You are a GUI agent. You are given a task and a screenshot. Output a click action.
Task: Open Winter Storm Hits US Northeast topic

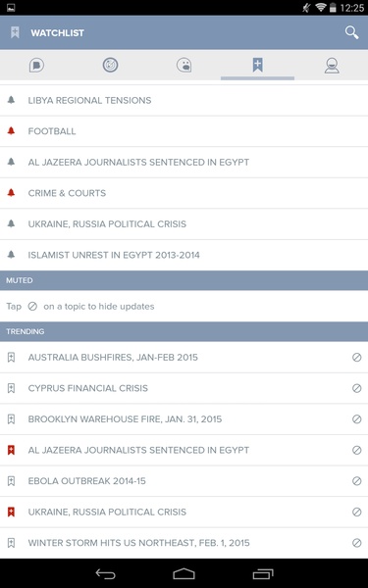click(184, 543)
